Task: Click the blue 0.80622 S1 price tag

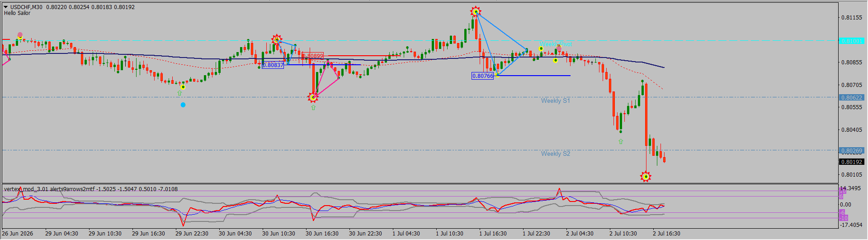Action: pos(852,97)
